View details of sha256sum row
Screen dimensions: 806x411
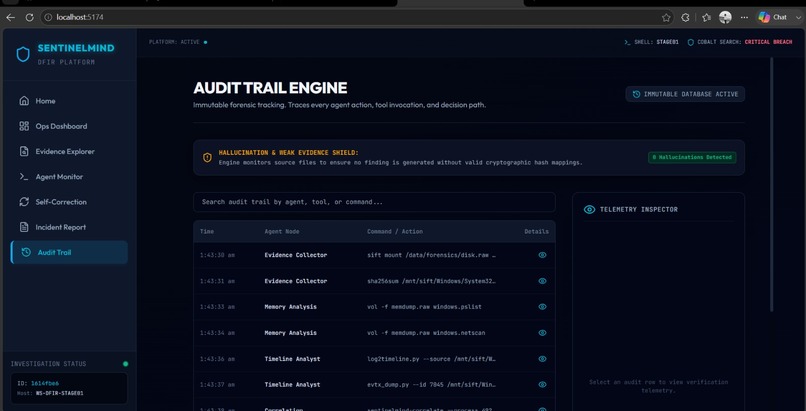pos(542,281)
